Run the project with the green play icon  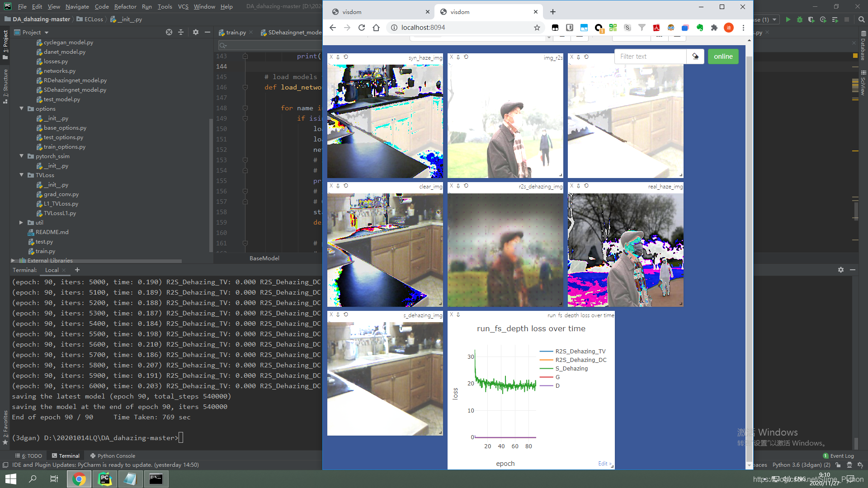[788, 19]
